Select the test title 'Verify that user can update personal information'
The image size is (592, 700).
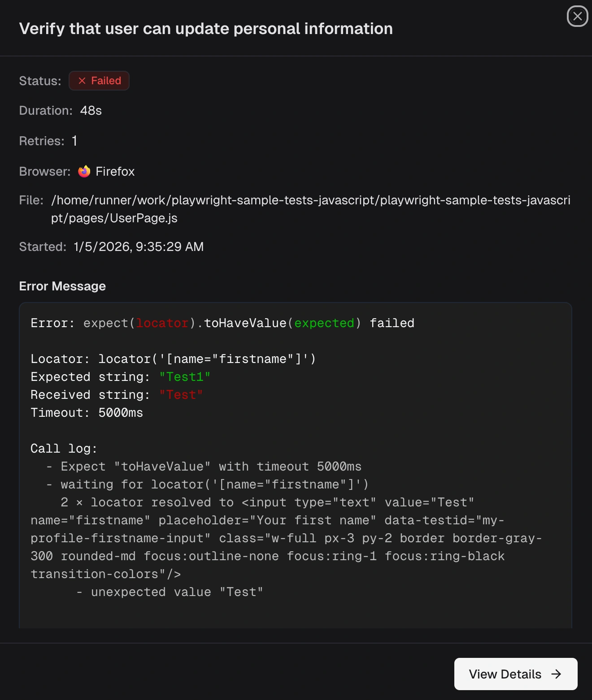[205, 28]
